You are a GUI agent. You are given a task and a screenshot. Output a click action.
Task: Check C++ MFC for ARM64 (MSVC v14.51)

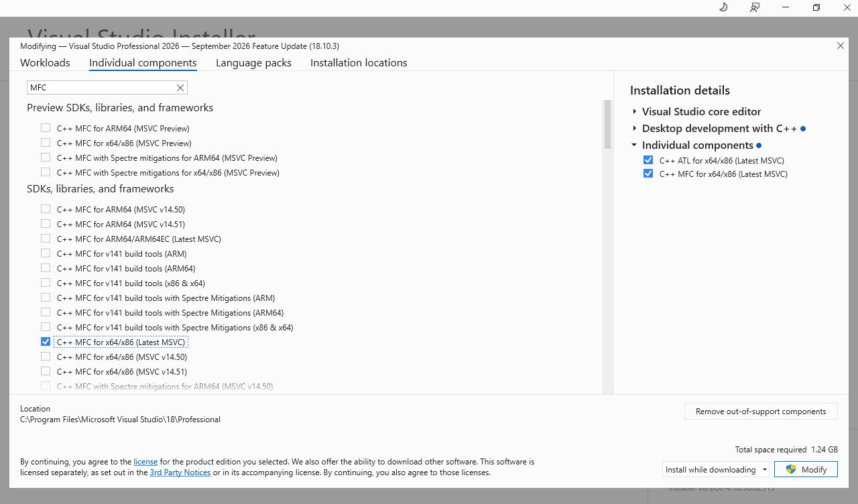coord(46,224)
